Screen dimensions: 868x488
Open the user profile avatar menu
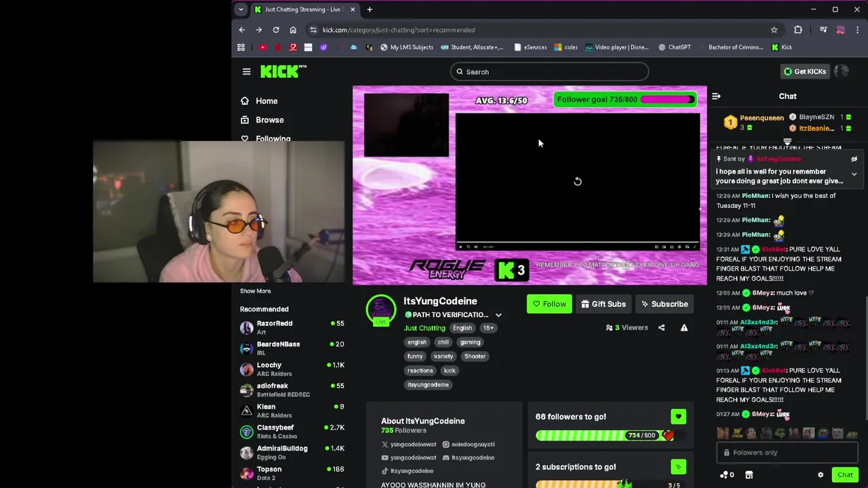(842, 71)
